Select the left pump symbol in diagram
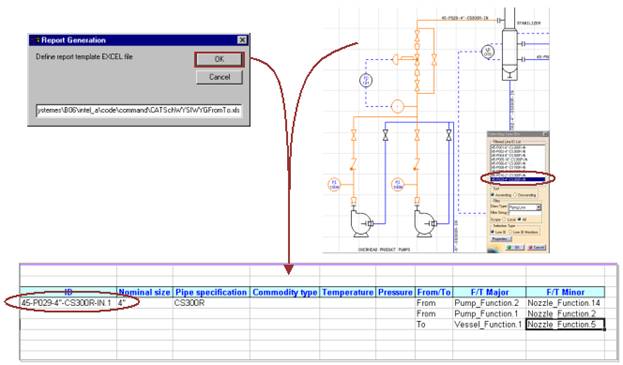Screen dimensions: 623x365 (362, 224)
